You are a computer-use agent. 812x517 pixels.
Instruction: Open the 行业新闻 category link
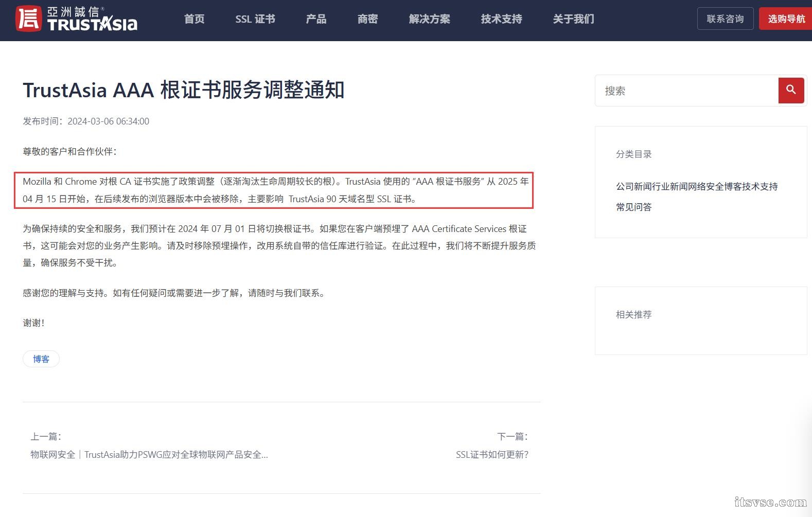pos(670,186)
